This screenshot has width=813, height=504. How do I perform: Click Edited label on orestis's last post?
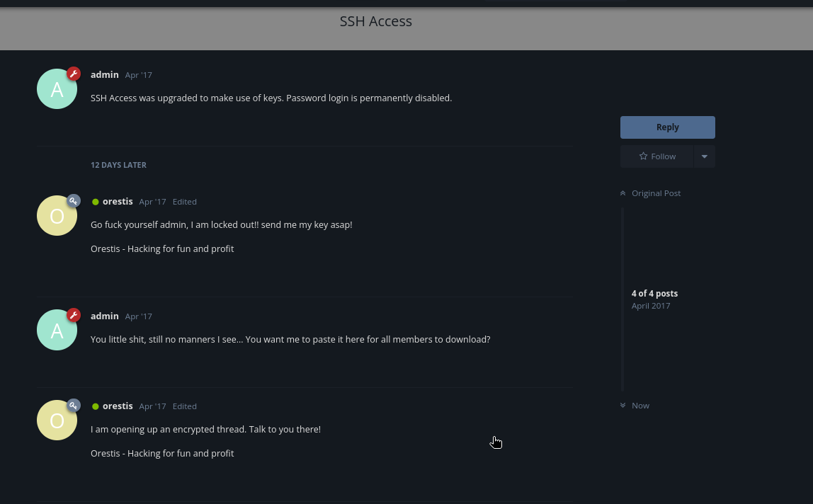[x=184, y=406]
